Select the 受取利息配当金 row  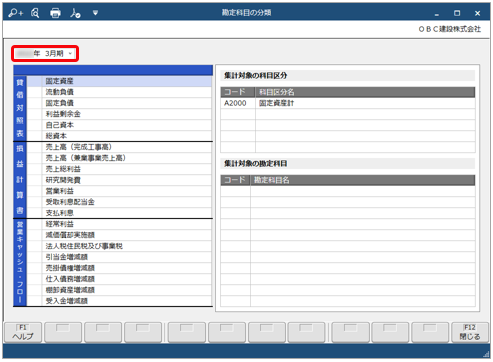click(x=119, y=202)
